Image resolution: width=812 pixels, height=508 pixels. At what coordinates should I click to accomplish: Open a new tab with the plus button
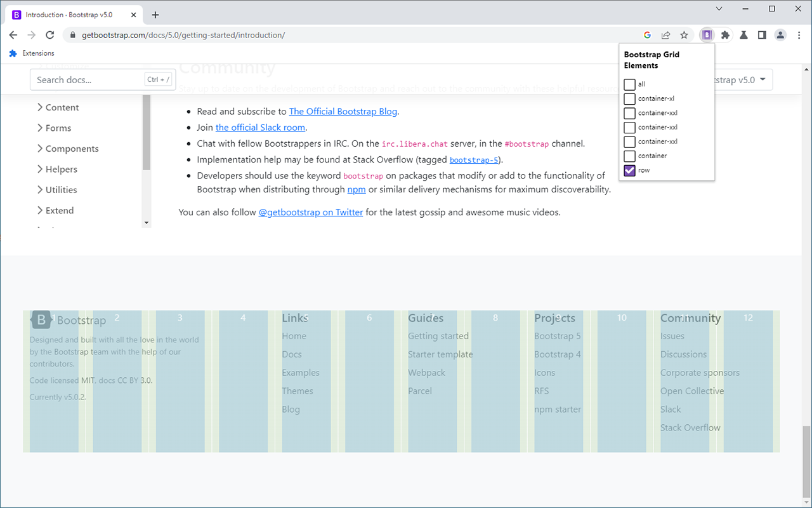coord(155,15)
